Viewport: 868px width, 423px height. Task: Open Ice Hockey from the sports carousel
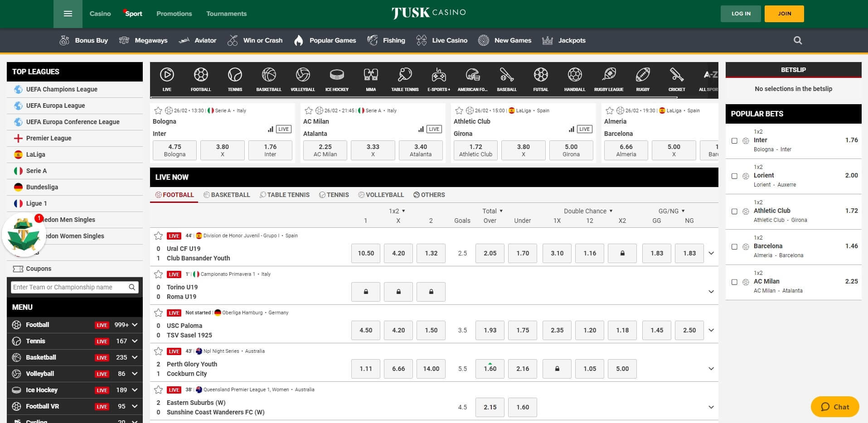[x=337, y=78]
